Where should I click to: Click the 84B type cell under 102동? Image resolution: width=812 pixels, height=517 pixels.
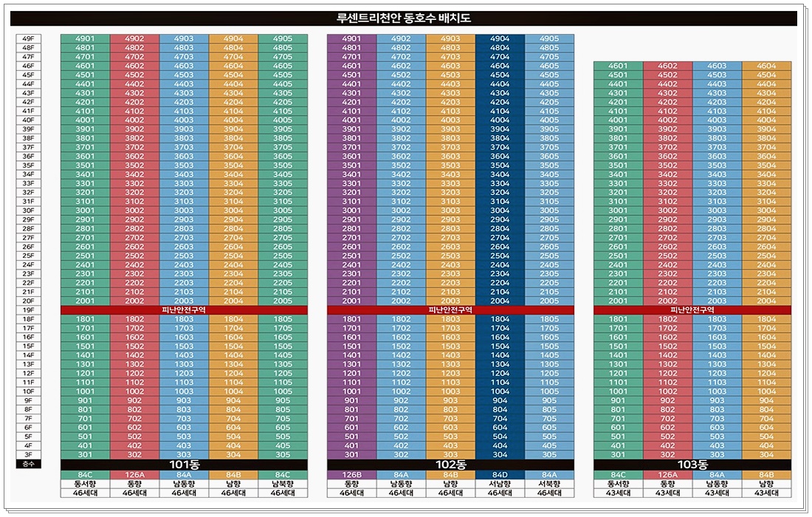coord(450,474)
